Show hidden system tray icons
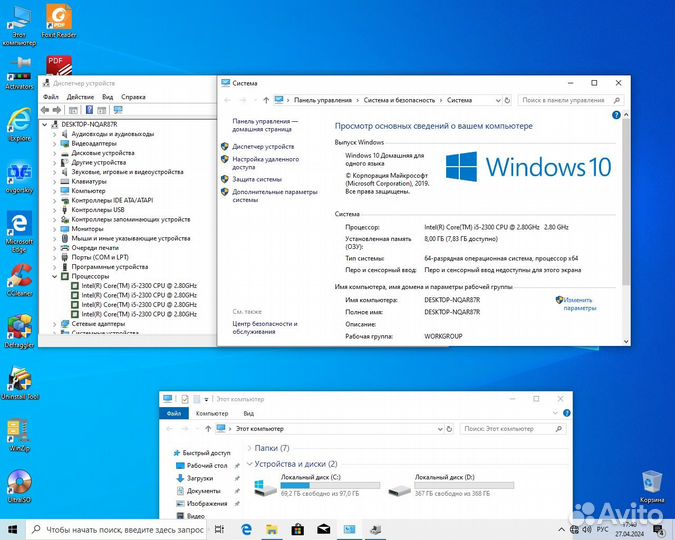The image size is (675, 540). point(561,530)
